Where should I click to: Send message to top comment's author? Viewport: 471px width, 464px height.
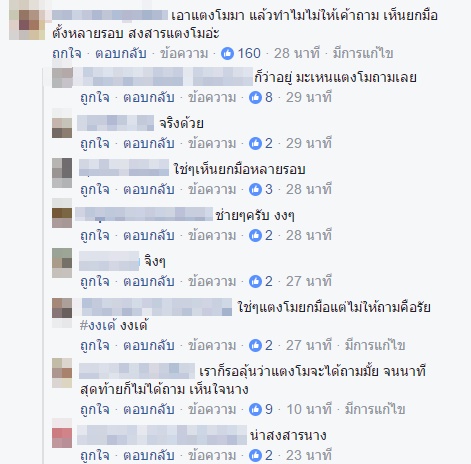184,53
